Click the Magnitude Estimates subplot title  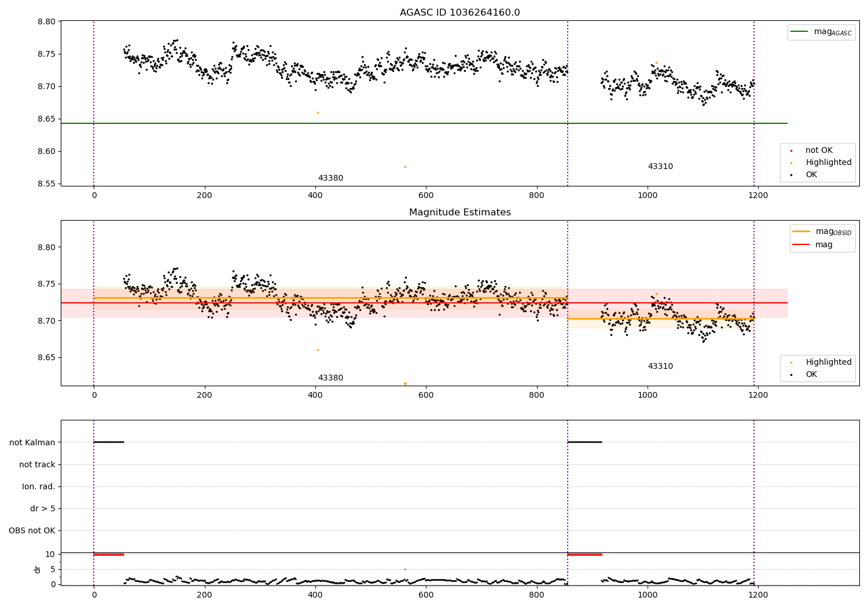(x=459, y=213)
